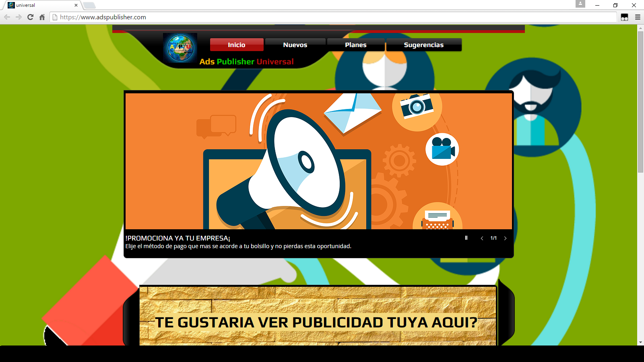Close the universal browser tab
644x362 pixels.
point(76,5)
